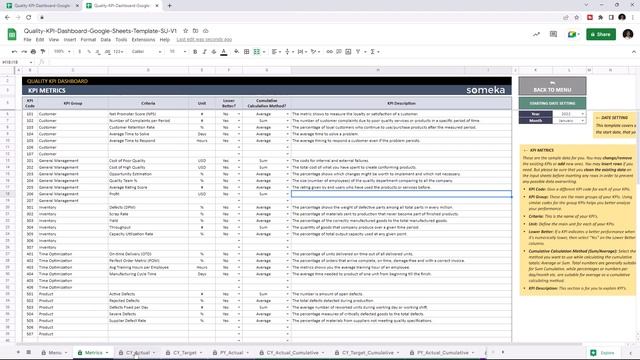Open new browser tab with plus
The image size is (640, 360).
(169, 6)
